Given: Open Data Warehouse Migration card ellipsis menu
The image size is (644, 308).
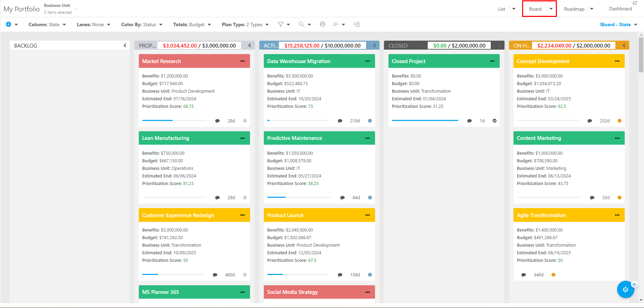Looking at the screenshot, I should pos(368,61).
